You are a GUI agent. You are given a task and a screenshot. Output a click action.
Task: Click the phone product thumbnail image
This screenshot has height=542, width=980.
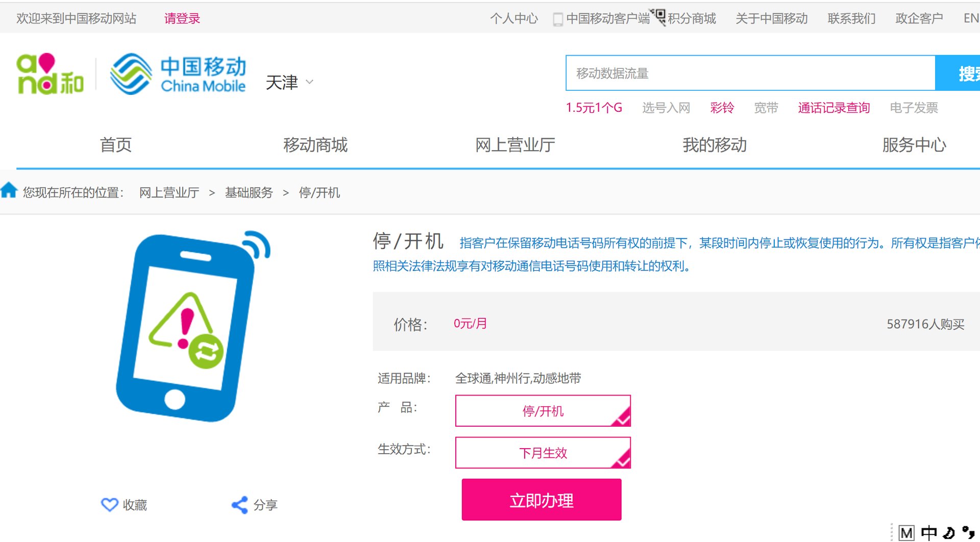click(x=193, y=327)
